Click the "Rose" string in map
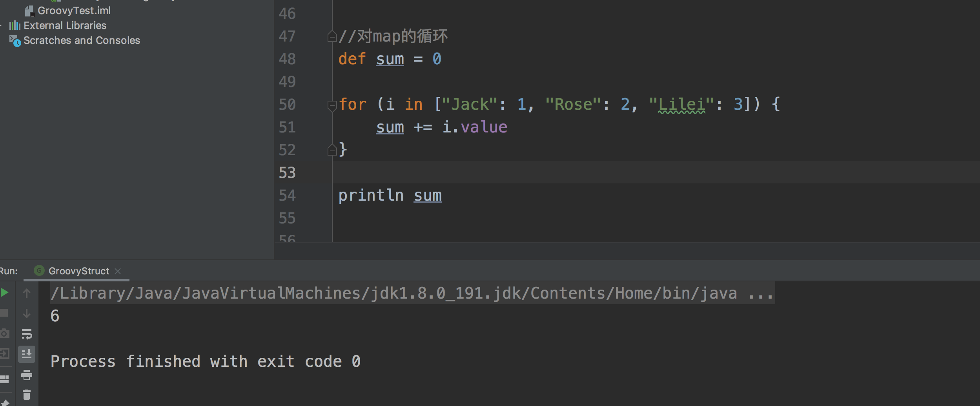980x406 pixels. click(573, 104)
